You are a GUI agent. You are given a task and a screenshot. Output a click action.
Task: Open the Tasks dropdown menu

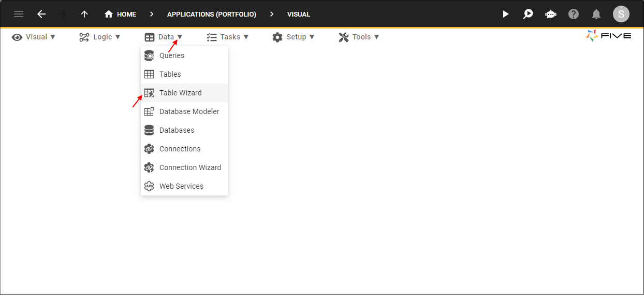click(228, 37)
